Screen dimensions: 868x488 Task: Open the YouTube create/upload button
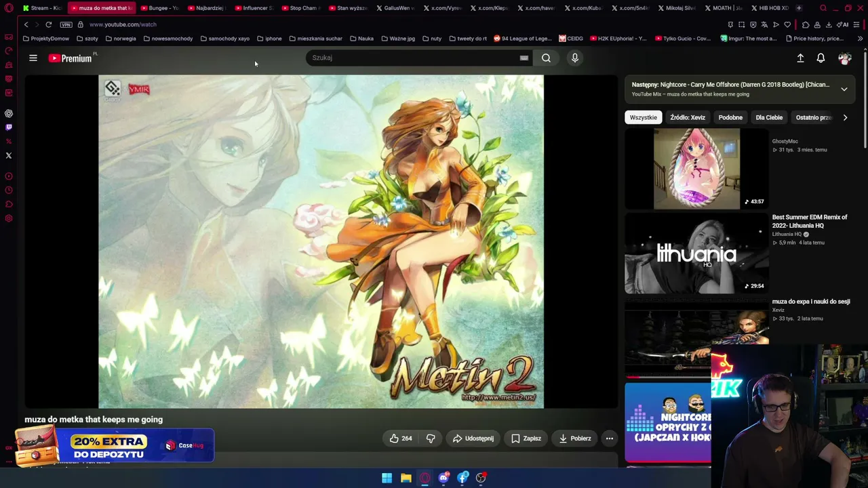800,58
